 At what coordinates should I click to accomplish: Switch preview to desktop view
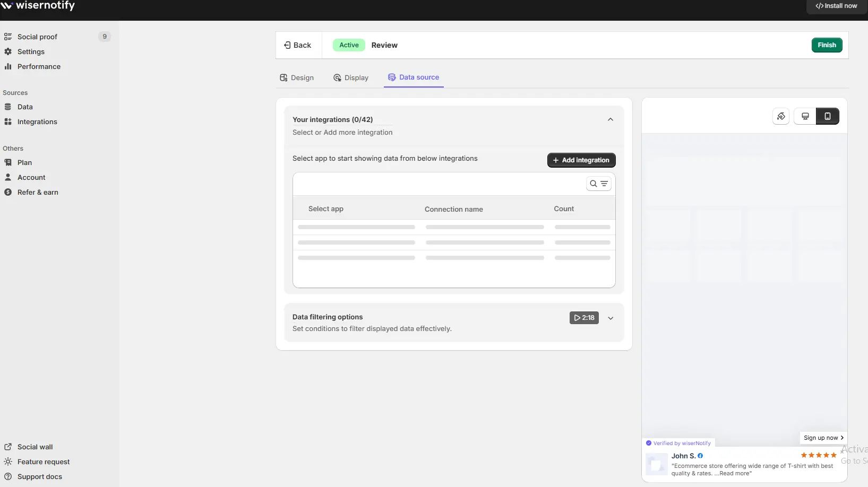805,116
